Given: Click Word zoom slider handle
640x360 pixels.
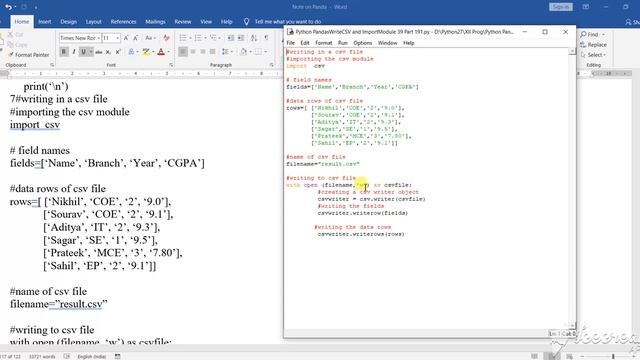Looking at the screenshot, I should click(613, 356).
